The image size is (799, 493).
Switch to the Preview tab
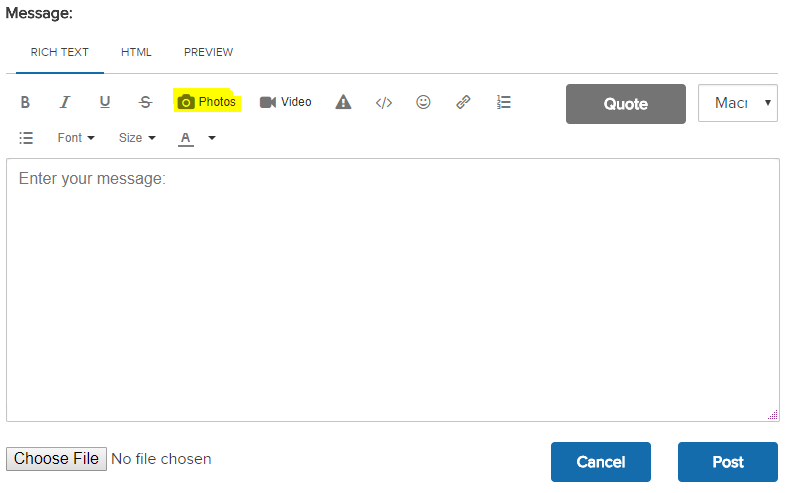point(208,52)
